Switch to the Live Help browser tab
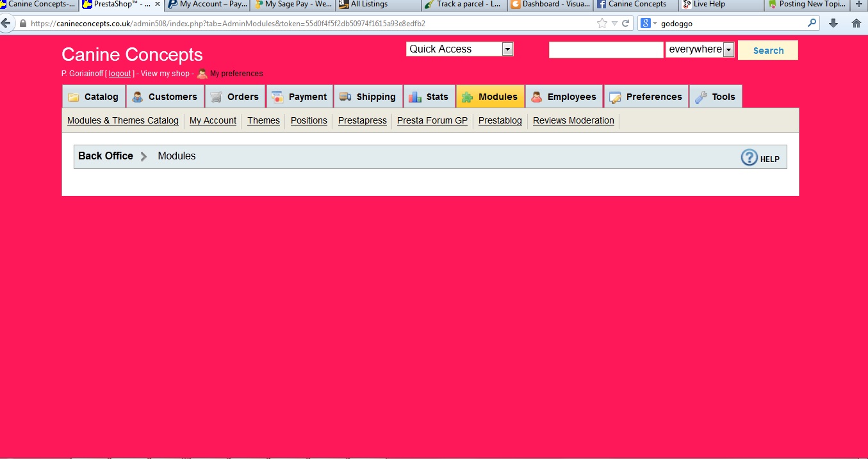The width and height of the screenshot is (868, 459). [x=721, y=4]
